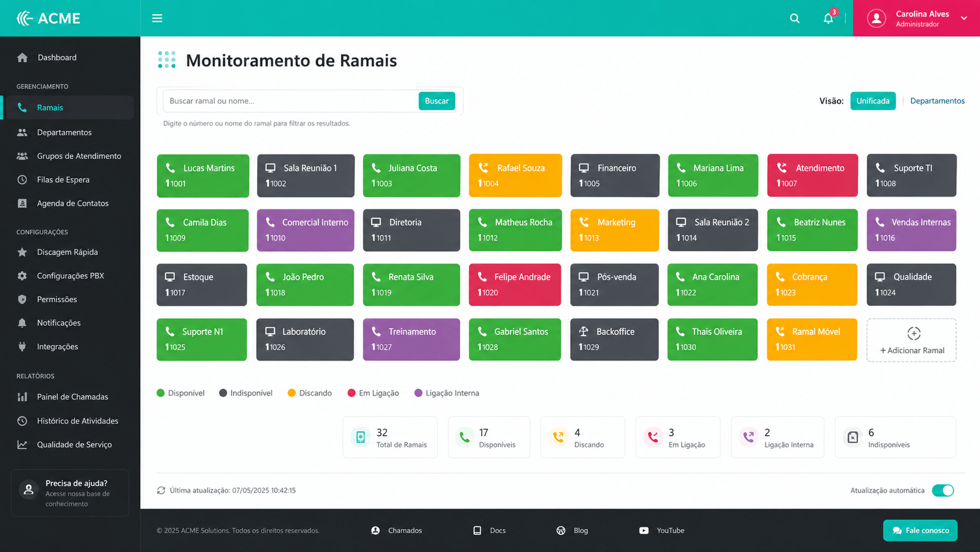
Task: Switch to the Unificada view
Action: pos(873,101)
